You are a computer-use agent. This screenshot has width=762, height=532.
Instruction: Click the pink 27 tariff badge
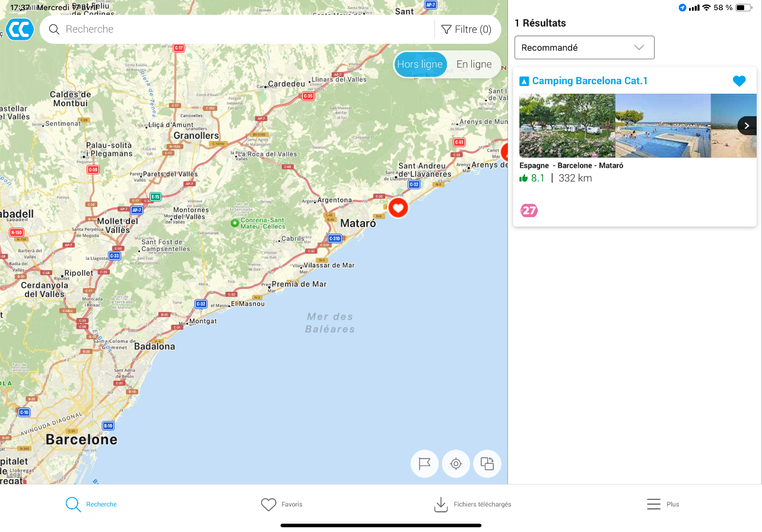point(529,211)
